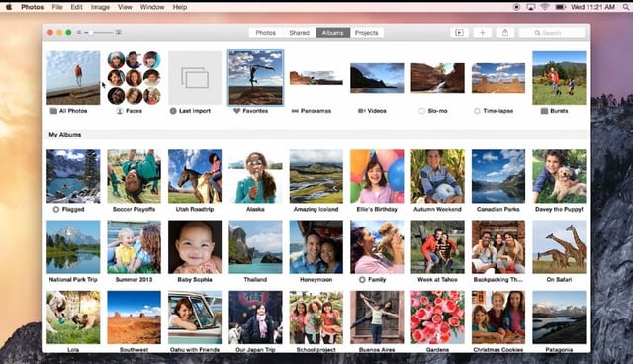
Task: Open the Panoramas album
Action: (x=316, y=78)
